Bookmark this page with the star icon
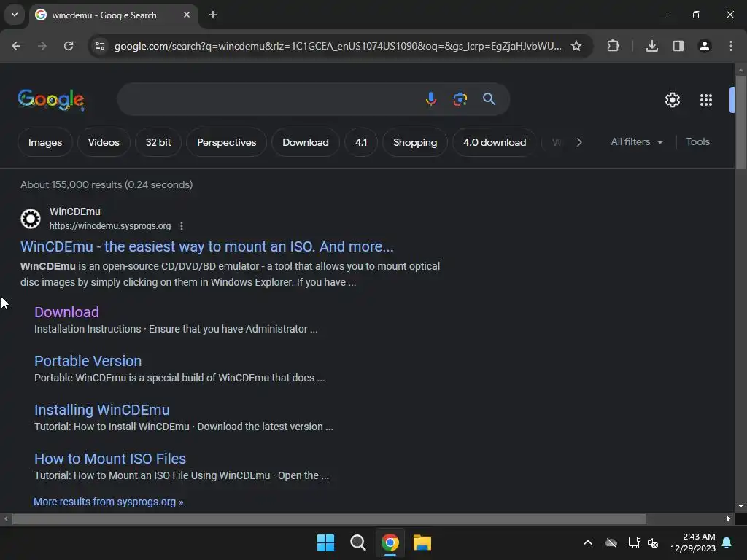Image resolution: width=747 pixels, height=560 pixels. click(576, 46)
